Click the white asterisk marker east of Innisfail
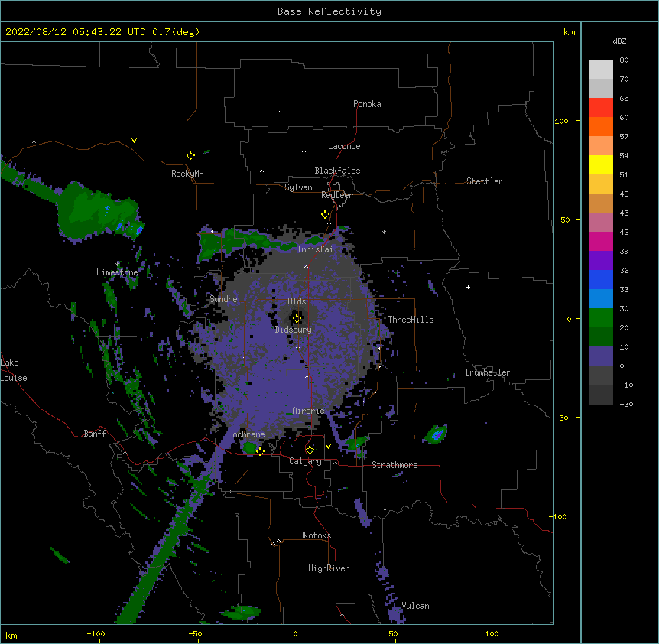This screenshot has height=644, width=659. [x=384, y=232]
